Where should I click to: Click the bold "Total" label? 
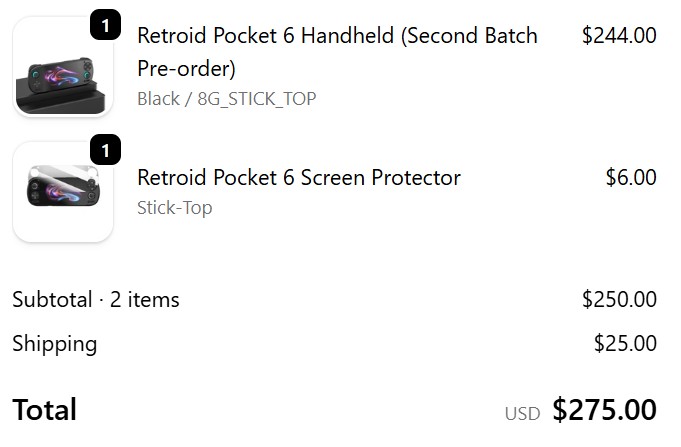[x=44, y=409]
